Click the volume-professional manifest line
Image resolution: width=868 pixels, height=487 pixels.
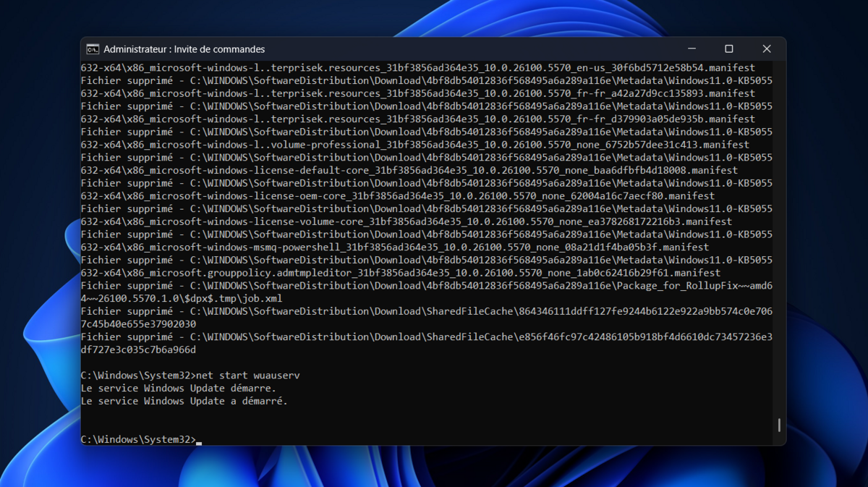pyautogui.click(x=415, y=145)
